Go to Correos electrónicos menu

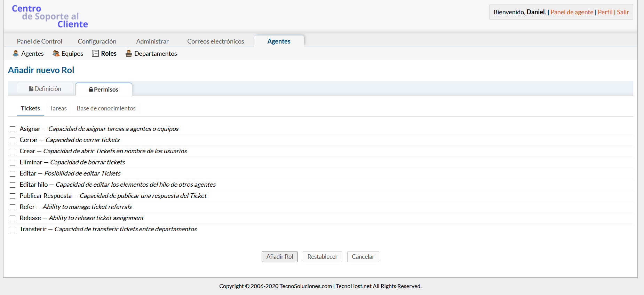[215, 41]
